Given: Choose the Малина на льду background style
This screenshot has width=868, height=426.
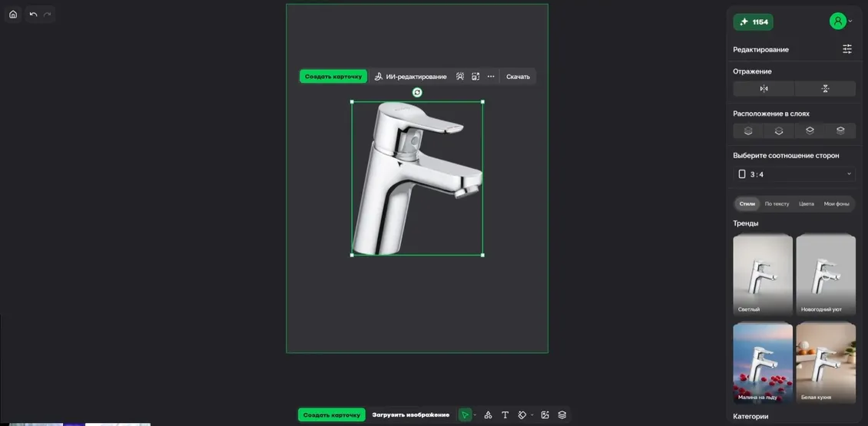Looking at the screenshot, I should pos(763,362).
